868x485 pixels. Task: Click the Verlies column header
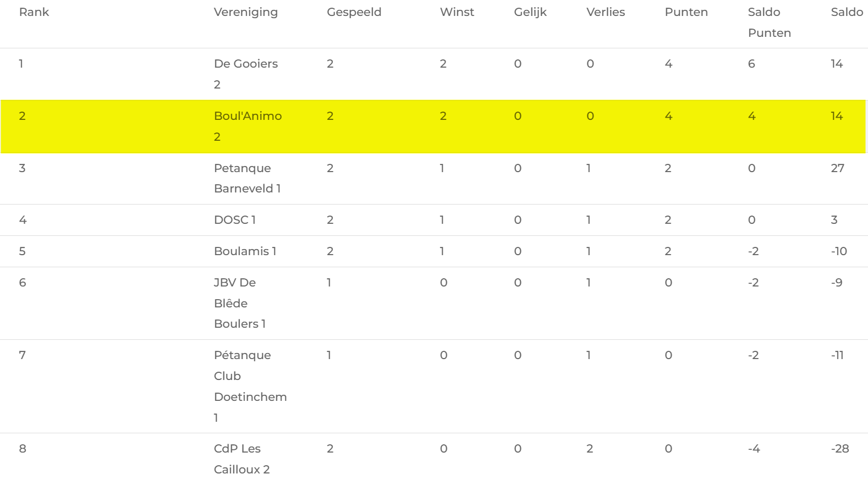[605, 12]
